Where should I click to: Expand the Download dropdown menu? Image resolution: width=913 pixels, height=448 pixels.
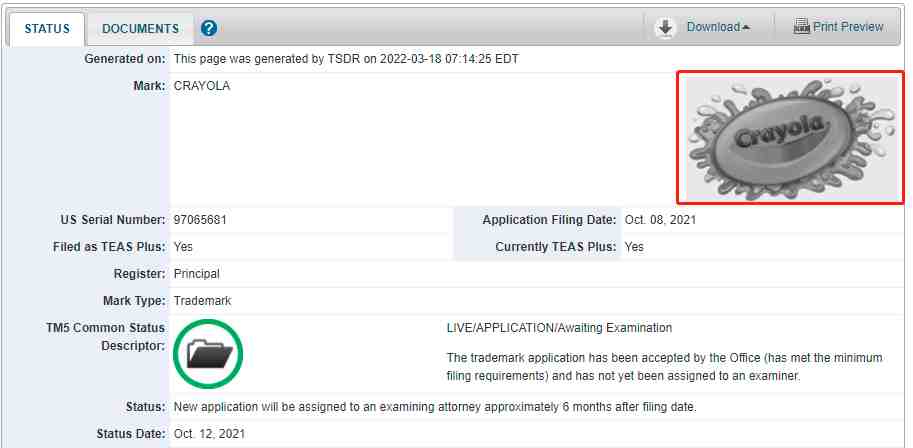click(718, 27)
